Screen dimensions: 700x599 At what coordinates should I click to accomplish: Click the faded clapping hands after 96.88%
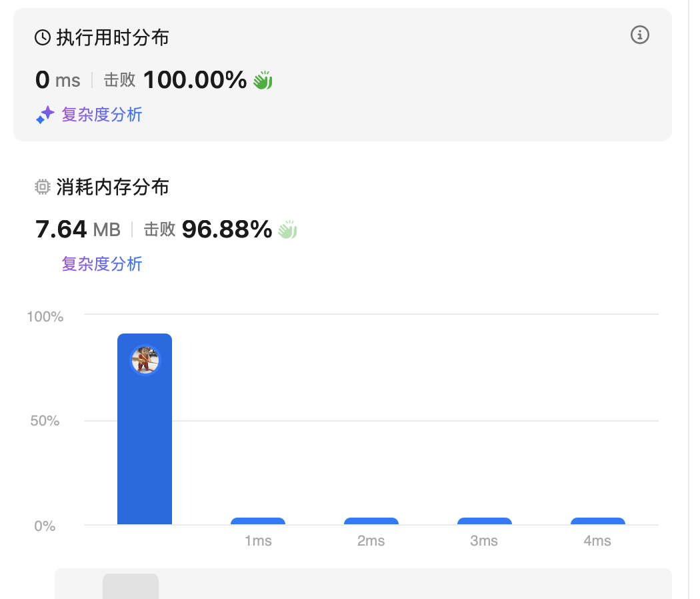pyautogui.click(x=287, y=229)
